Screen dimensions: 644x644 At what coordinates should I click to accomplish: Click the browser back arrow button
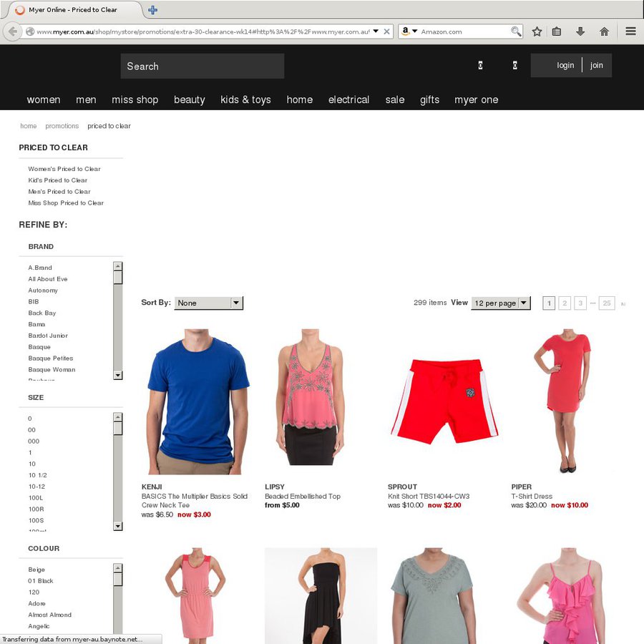[x=12, y=31]
